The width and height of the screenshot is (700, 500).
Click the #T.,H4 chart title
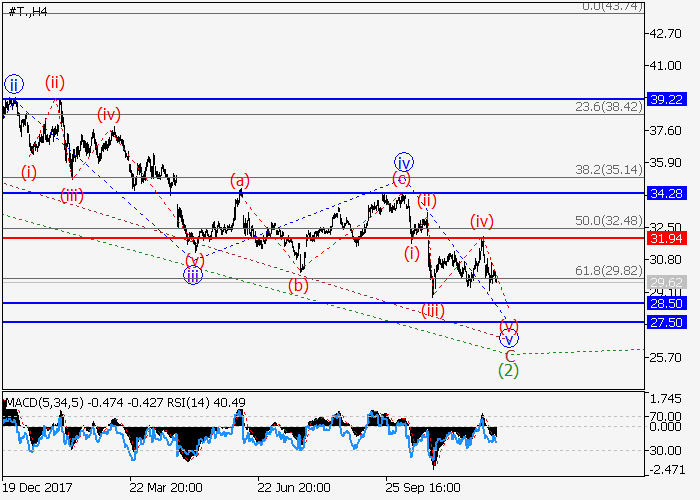pos(25,11)
